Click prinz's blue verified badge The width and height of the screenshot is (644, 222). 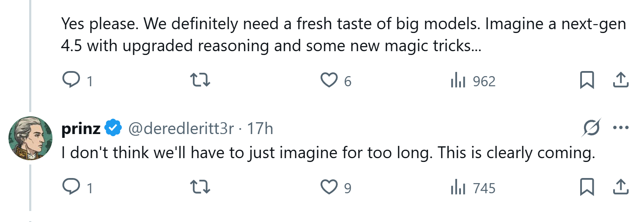(x=113, y=129)
